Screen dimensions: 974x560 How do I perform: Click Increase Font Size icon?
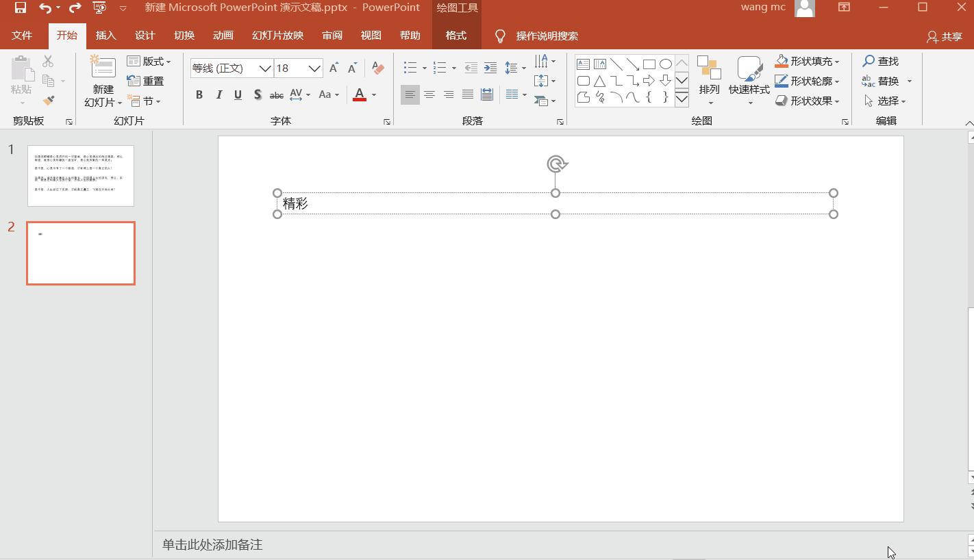tap(334, 68)
